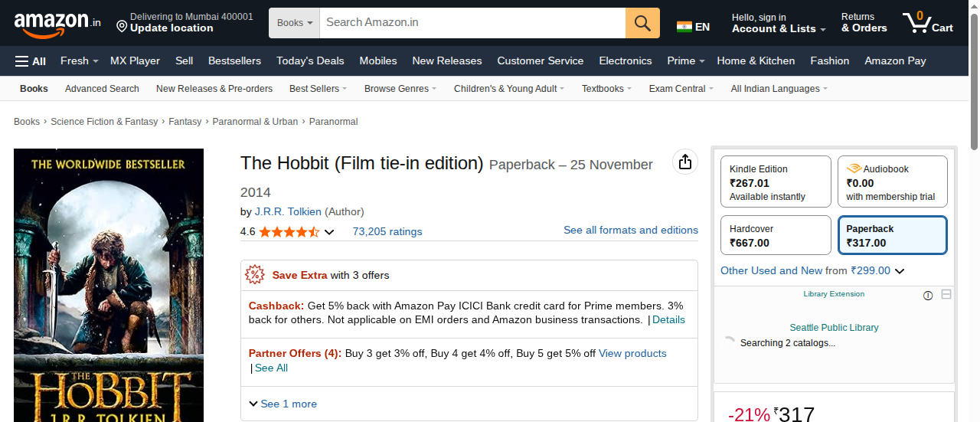The height and width of the screenshot is (422, 980).
Task: Open Electronics in the nav bar
Action: (x=626, y=61)
